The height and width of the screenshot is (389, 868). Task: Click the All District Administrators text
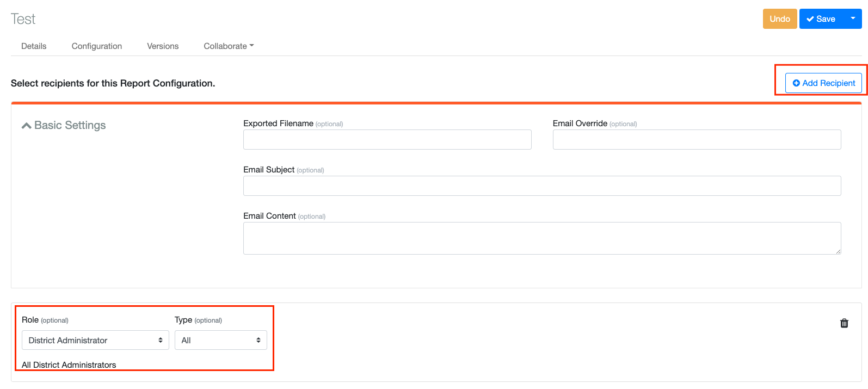pos(69,365)
